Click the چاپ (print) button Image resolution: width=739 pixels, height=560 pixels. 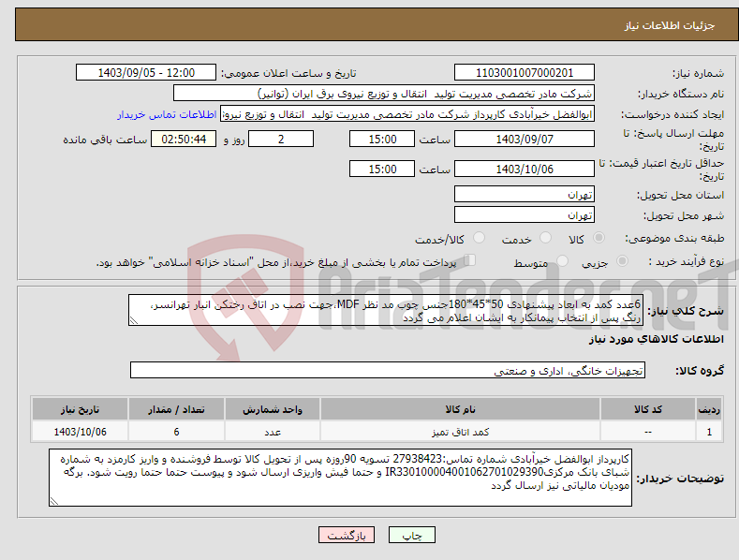pyautogui.click(x=411, y=535)
